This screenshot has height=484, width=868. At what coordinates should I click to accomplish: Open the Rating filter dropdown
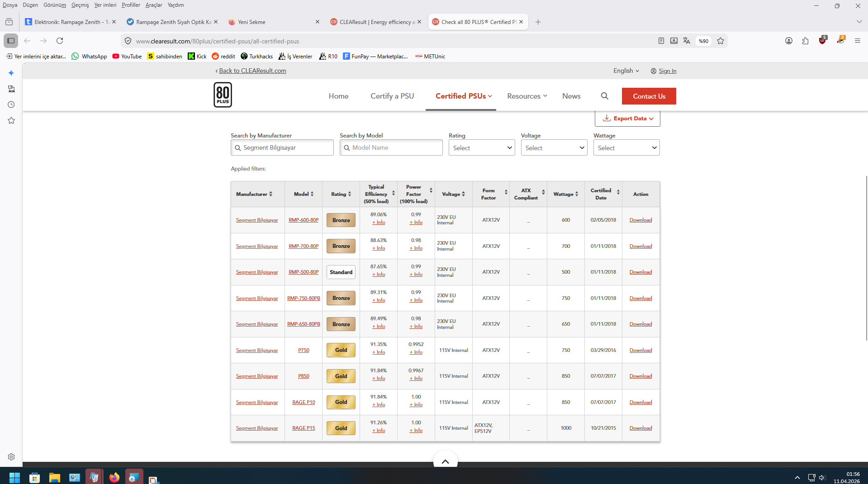[x=482, y=148]
